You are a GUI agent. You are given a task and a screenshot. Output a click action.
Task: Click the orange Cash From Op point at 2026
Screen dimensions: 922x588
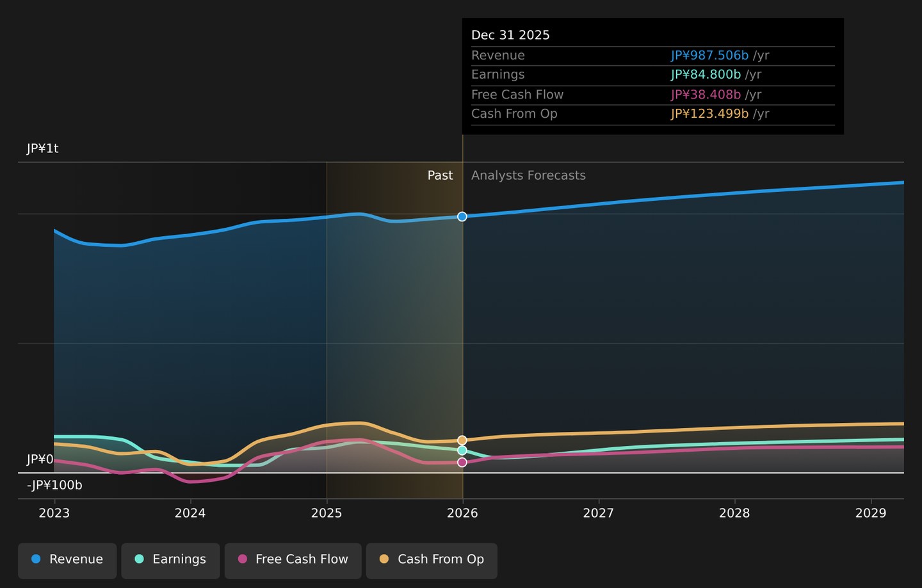pos(462,440)
